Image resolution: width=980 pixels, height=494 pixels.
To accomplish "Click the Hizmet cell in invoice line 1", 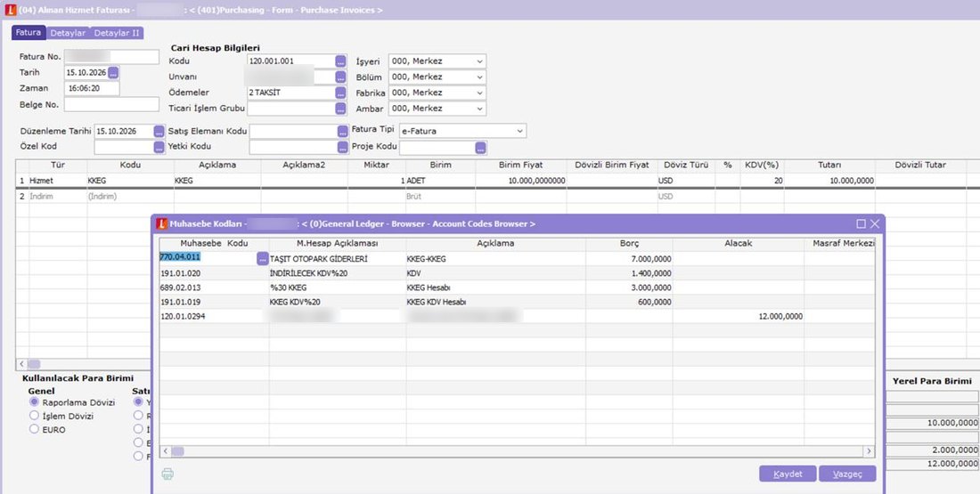I will click(x=58, y=181).
